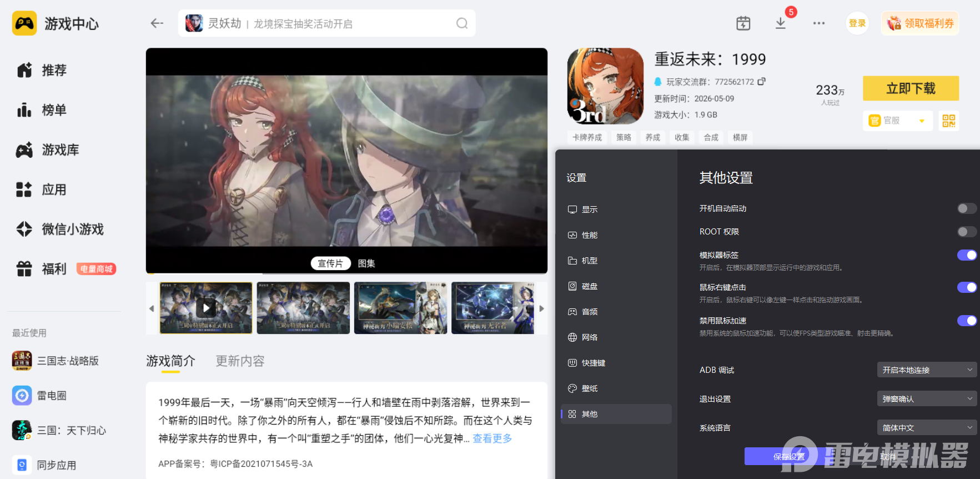The image size is (980, 479).
Task: Open the 游戏库 game library
Action: click(48, 150)
